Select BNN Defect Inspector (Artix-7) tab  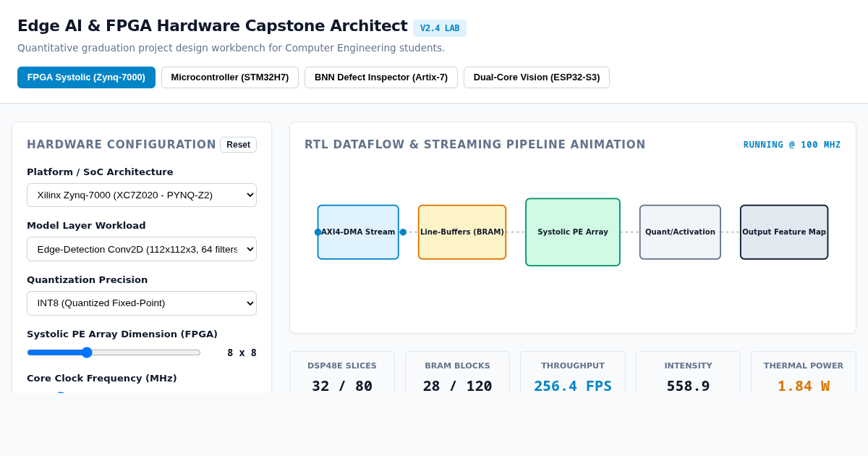point(381,77)
